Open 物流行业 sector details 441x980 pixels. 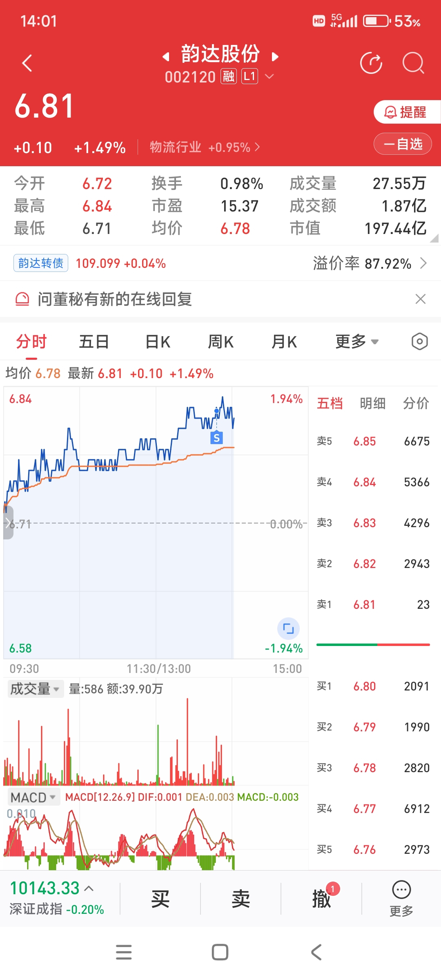tap(205, 147)
